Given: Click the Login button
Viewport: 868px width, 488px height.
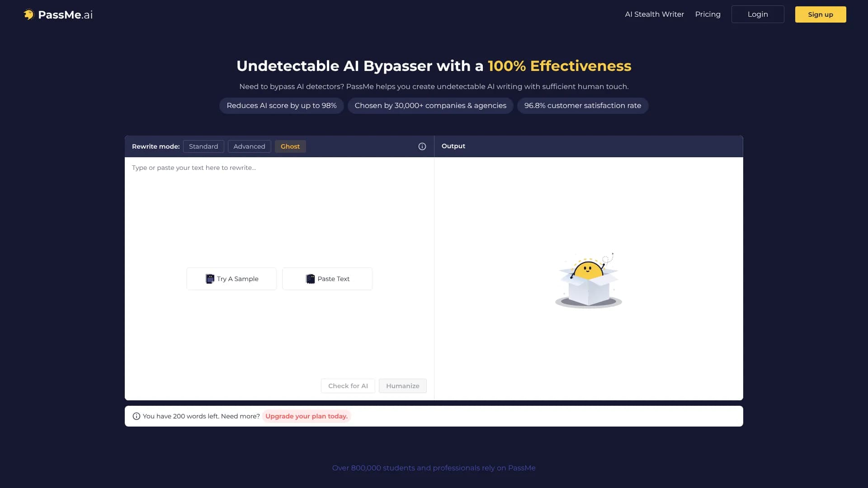Looking at the screenshot, I should 757,14.
